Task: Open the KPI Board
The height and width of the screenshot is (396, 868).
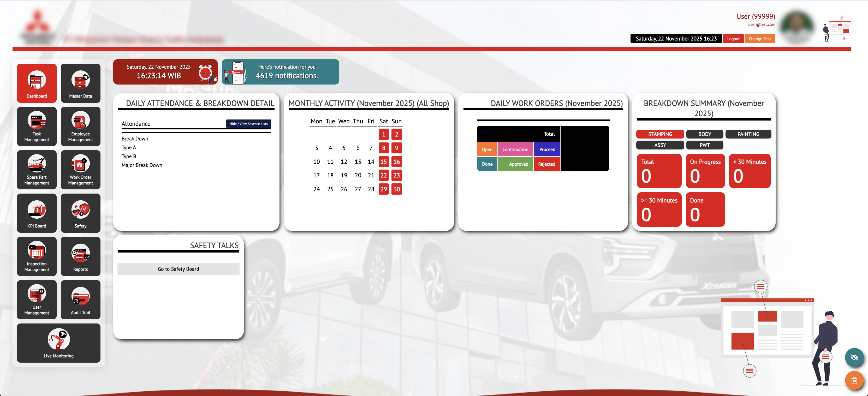Action: coord(36,213)
